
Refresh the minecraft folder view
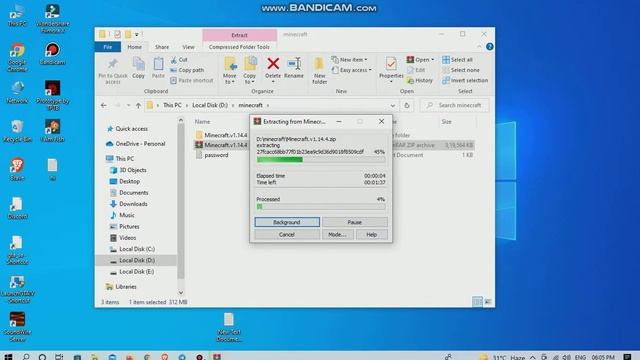pyautogui.click(x=407, y=105)
